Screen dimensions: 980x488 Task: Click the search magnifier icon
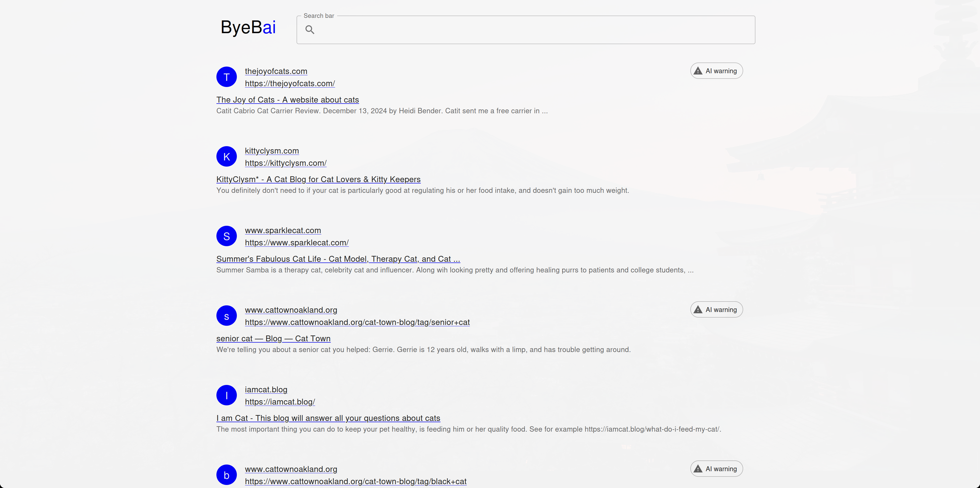coord(310,30)
